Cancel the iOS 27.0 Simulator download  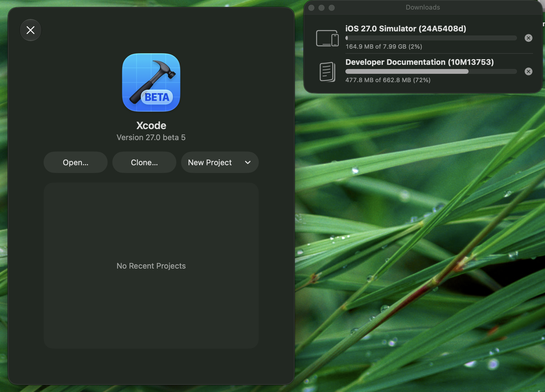coord(529,38)
